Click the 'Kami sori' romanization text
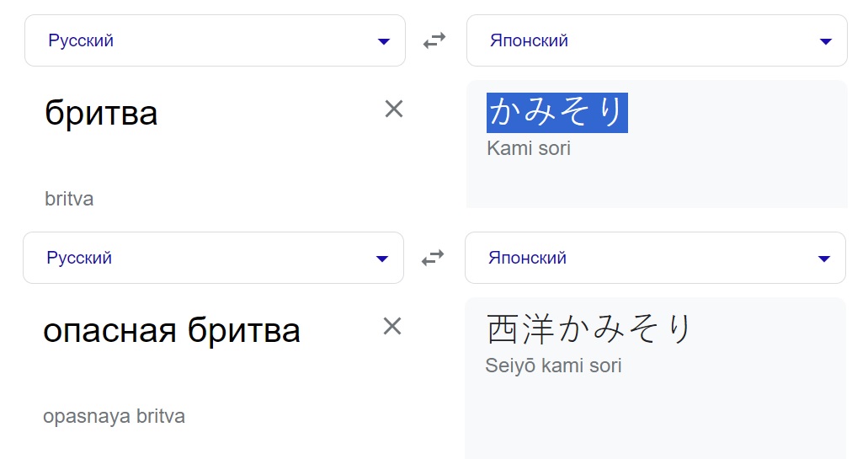The height and width of the screenshot is (459, 868). (x=529, y=149)
